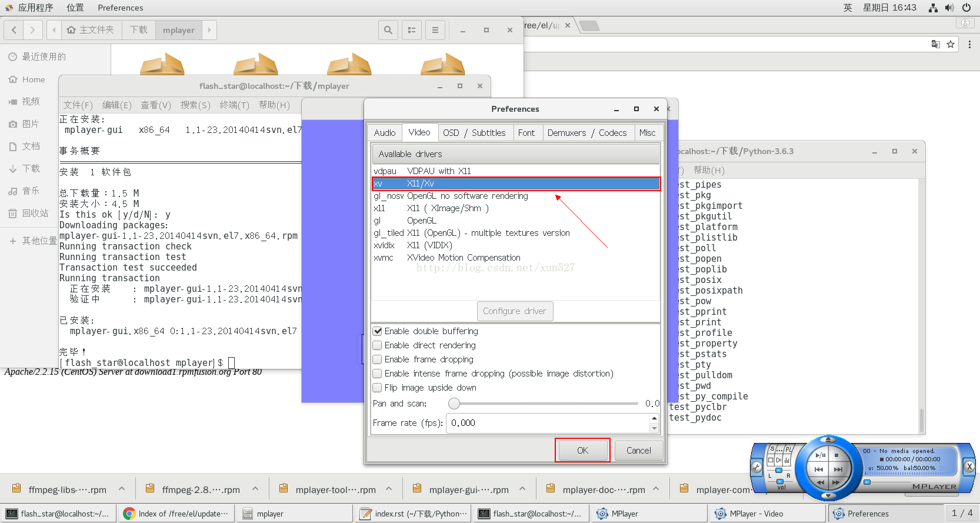Image resolution: width=980 pixels, height=523 pixels.
Task: Select the x11 XImage/Shm driver
Action: point(516,208)
